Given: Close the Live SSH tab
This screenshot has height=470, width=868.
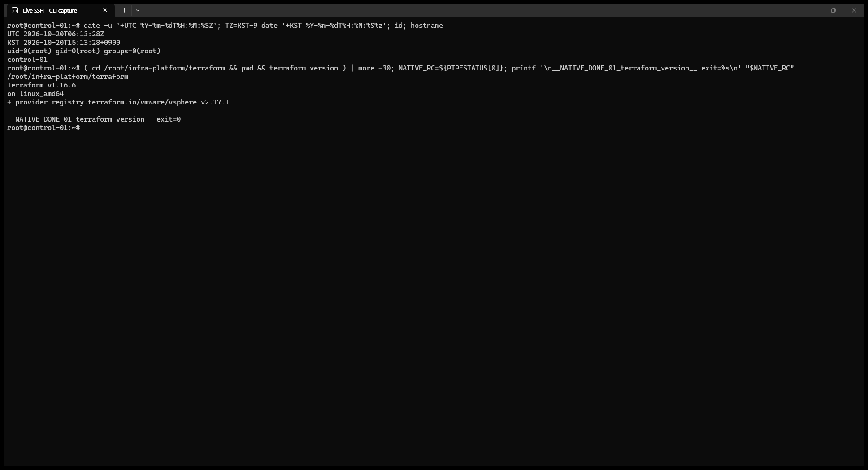Looking at the screenshot, I should coord(105,10).
